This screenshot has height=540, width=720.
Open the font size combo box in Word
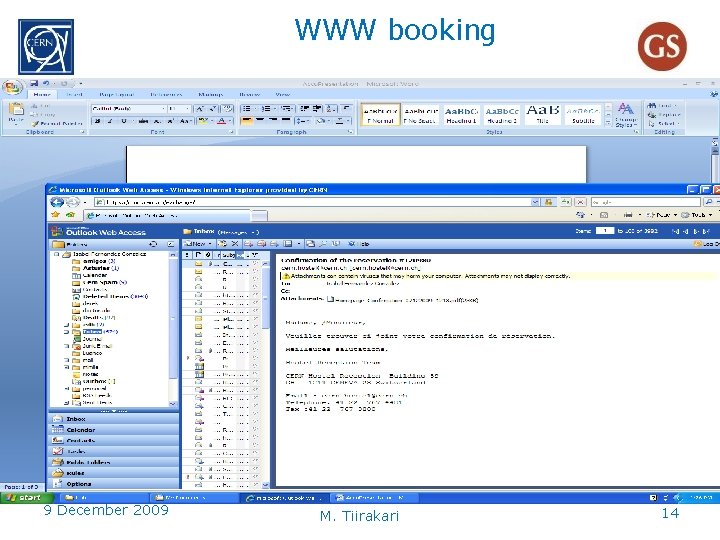179,109
